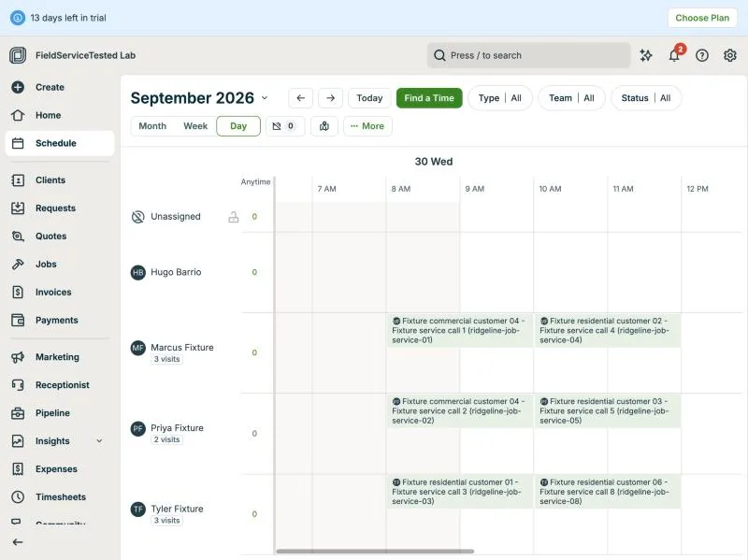
Task: Click the horizontal schedule scrollbar
Action: 375,551
